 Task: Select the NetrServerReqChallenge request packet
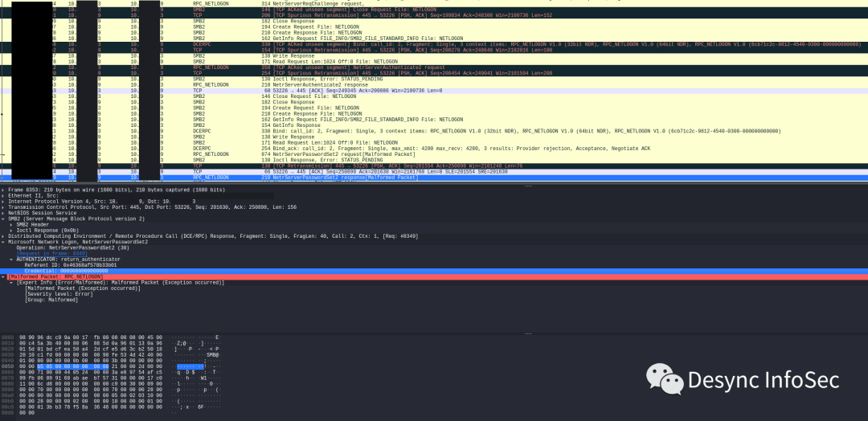(x=434, y=4)
